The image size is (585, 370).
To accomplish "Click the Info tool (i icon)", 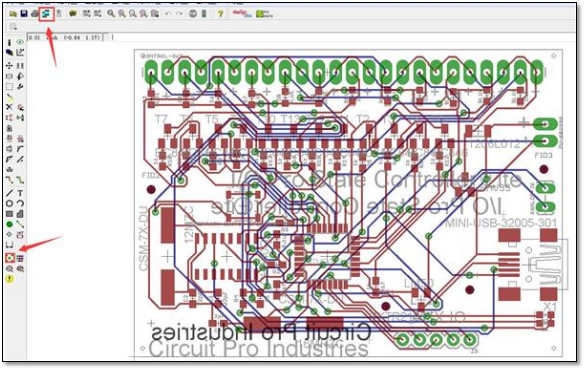I will (x=9, y=42).
